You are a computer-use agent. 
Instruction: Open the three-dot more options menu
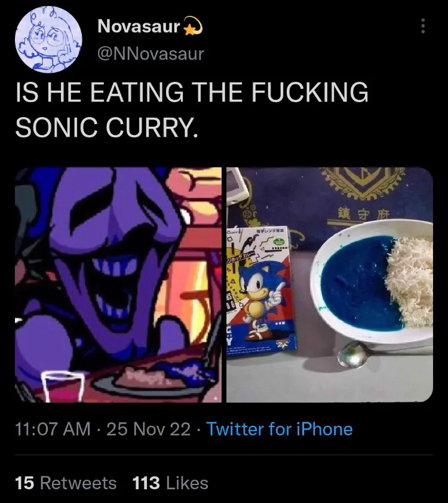423,26
